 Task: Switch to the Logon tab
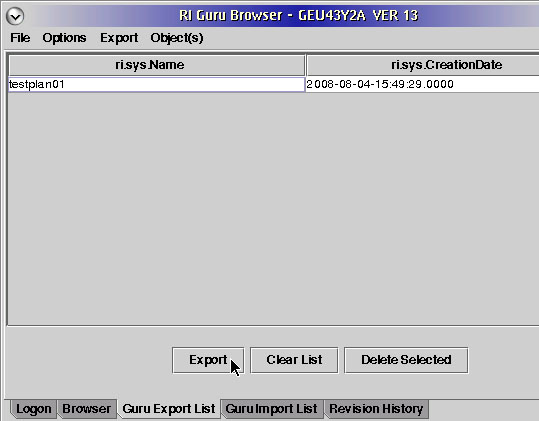pyautogui.click(x=33, y=409)
